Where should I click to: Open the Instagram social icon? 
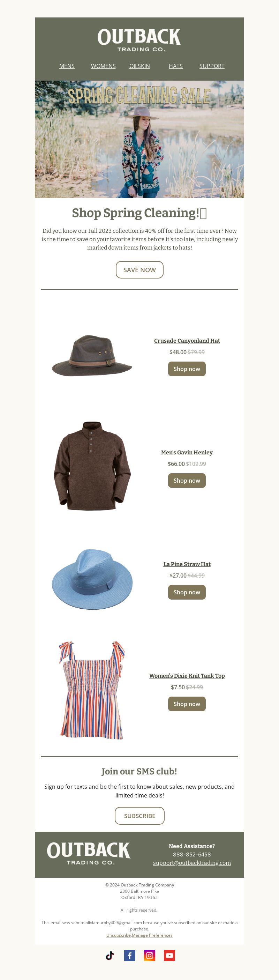coord(149,955)
